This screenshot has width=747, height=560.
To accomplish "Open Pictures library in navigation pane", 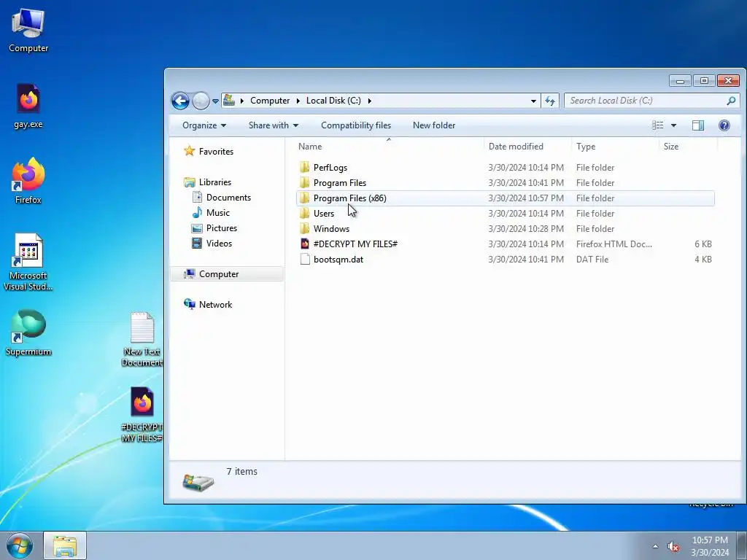I will click(214, 228).
